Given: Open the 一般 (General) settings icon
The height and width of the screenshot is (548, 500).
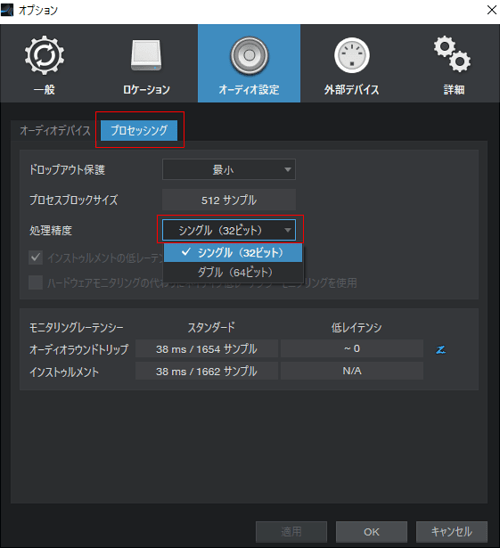Looking at the screenshot, I should pyautogui.click(x=44, y=55).
